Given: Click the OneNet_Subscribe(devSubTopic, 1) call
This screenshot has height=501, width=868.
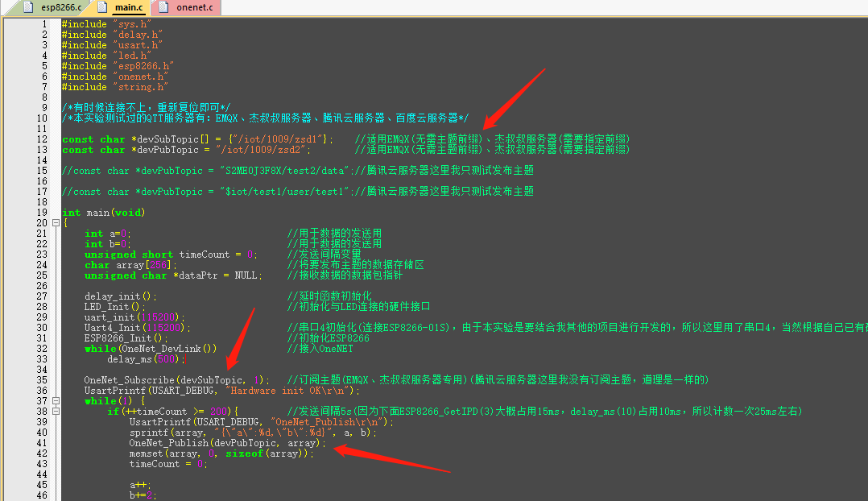Looking at the screenshot, I should point(177,379).
